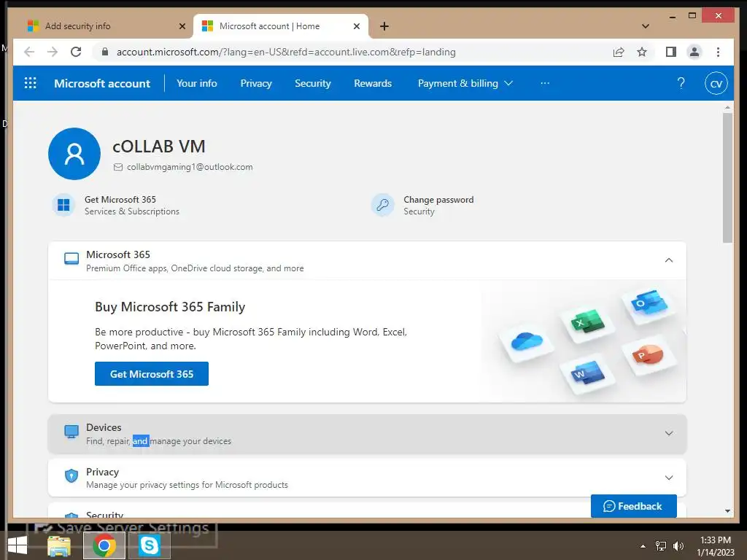The image size is (747, 560).
Task: Open the Microsoft apps grid launcher
Action: pyautogui.click(x=31, y=83)
